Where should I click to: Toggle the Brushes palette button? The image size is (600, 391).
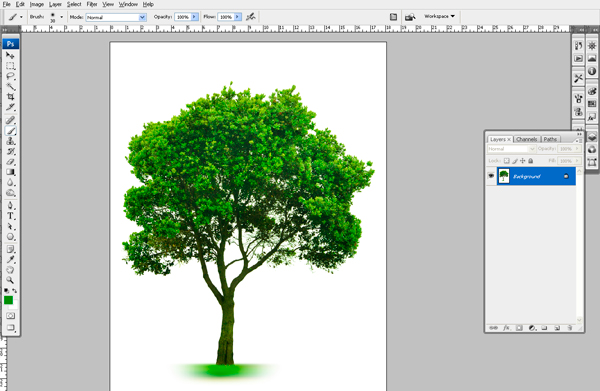(393, 17)
